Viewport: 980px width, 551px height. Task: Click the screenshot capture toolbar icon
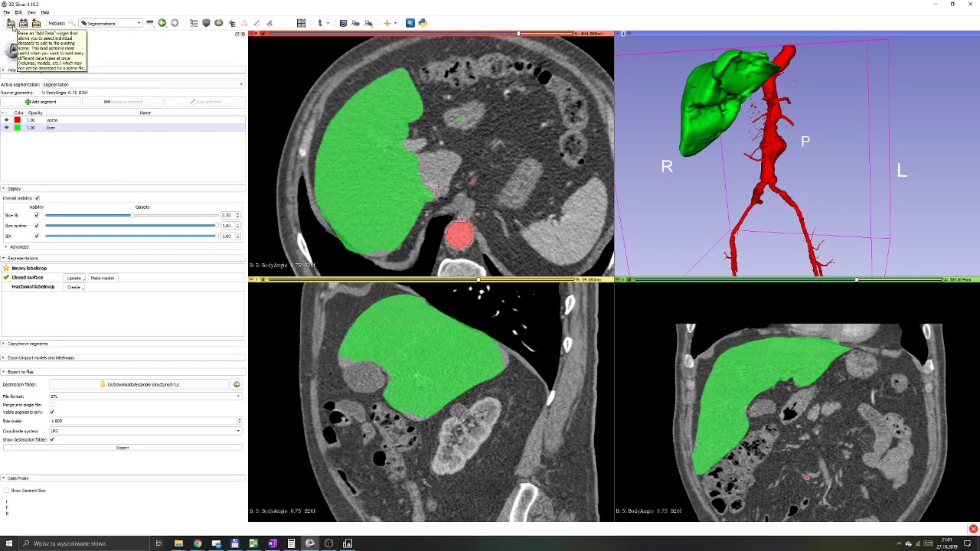tap(343, 23)
